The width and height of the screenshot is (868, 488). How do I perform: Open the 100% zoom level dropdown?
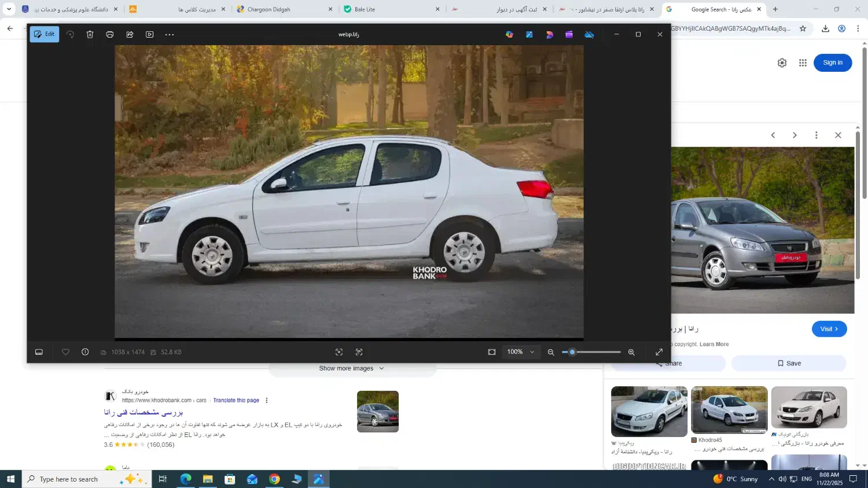click(x=521, y=352)
